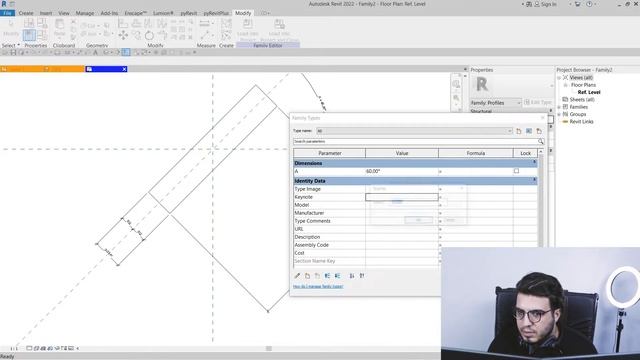This screenshot has height=360, width=640.
Task: Toggle the Properties palette button in ribbon
Action: click(29, 35)
